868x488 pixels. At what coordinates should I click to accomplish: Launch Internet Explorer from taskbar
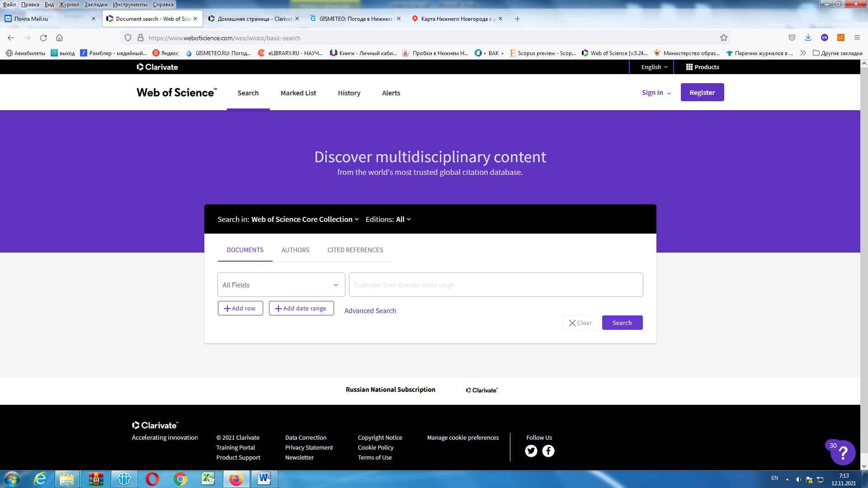pyautogui.click(x=40, y=479)
